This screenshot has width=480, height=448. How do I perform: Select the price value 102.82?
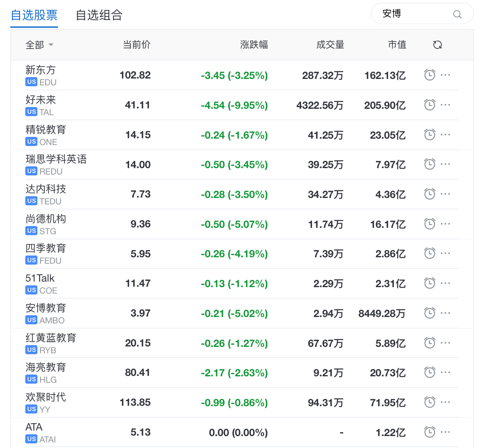(x=135, y=75)
